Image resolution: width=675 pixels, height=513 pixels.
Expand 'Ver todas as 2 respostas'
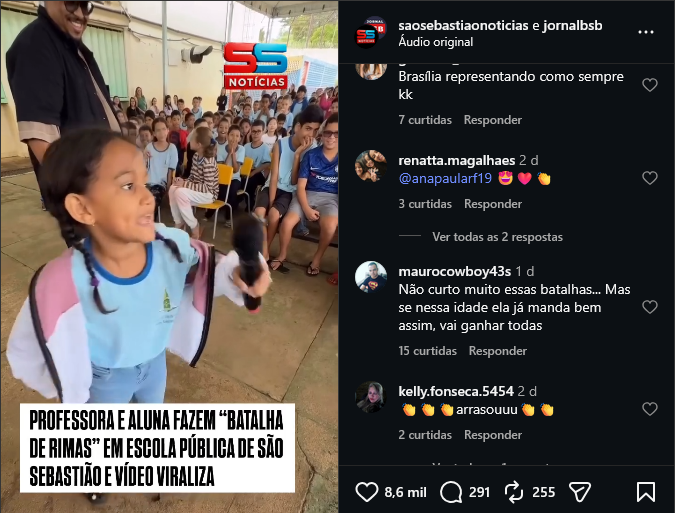[497, 237]
